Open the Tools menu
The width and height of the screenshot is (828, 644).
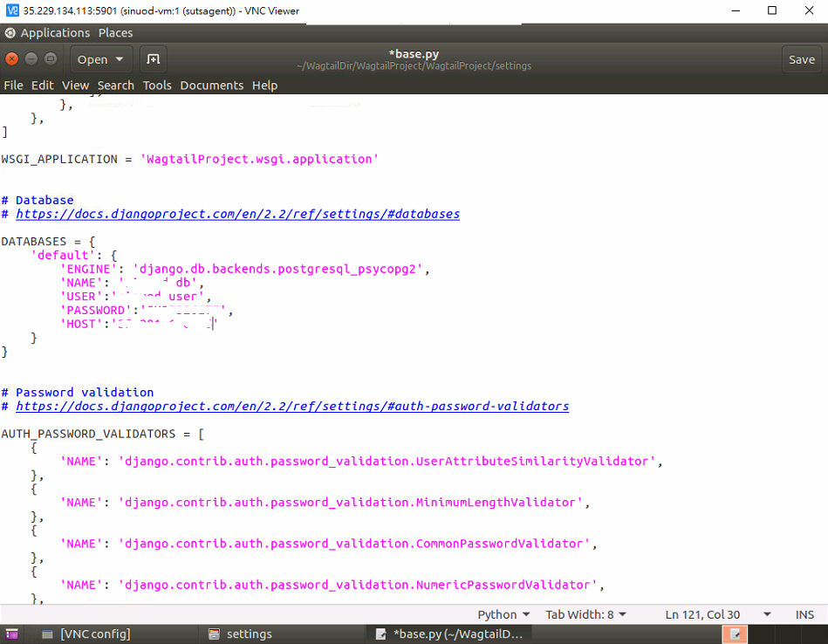[157, 85]
